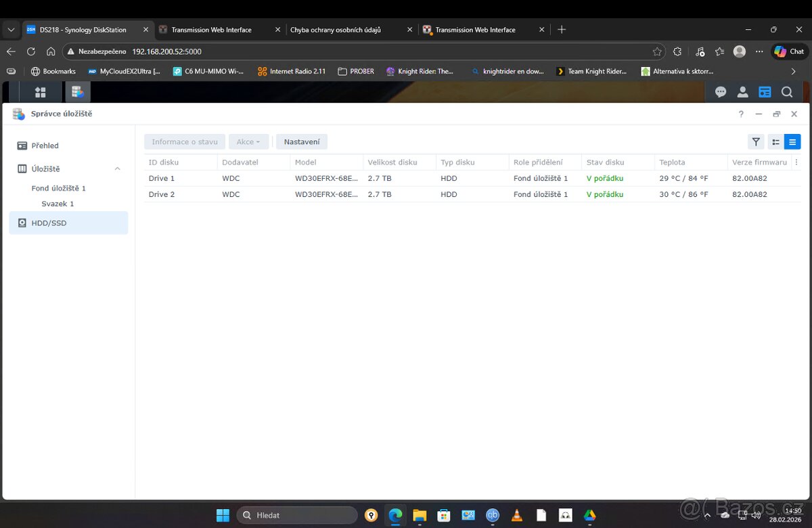Open the DSM widgets panel icon

tap(765, 92)
